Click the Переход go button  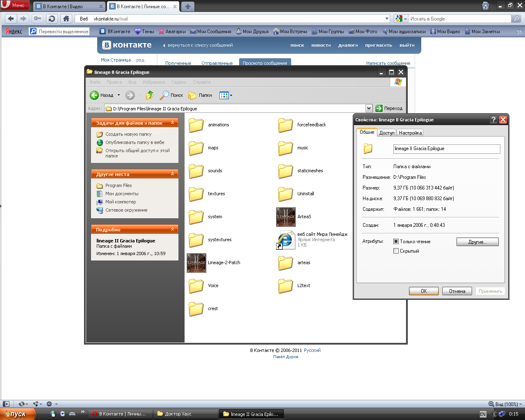click(x=389, y=108)
